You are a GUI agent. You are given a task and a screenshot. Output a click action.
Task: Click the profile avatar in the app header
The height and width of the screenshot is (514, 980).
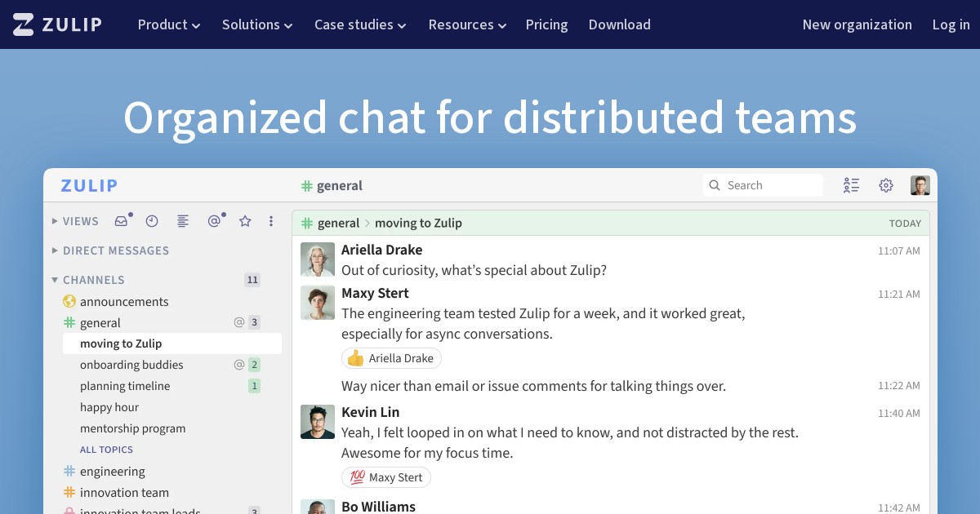[920, 185]
